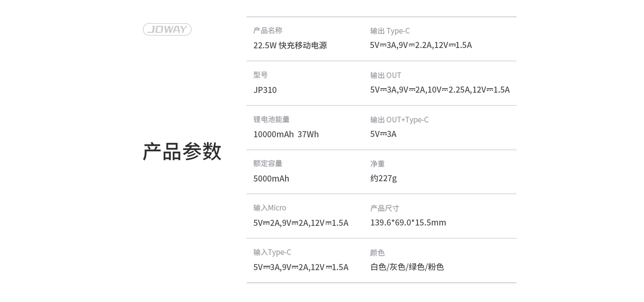Select the 产品名称 label
Viewport: 644px width, 302px height.
click(268, 31)
